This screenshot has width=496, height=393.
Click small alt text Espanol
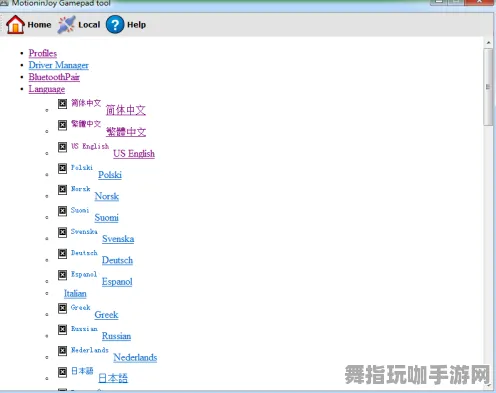[x=84, y=274]
